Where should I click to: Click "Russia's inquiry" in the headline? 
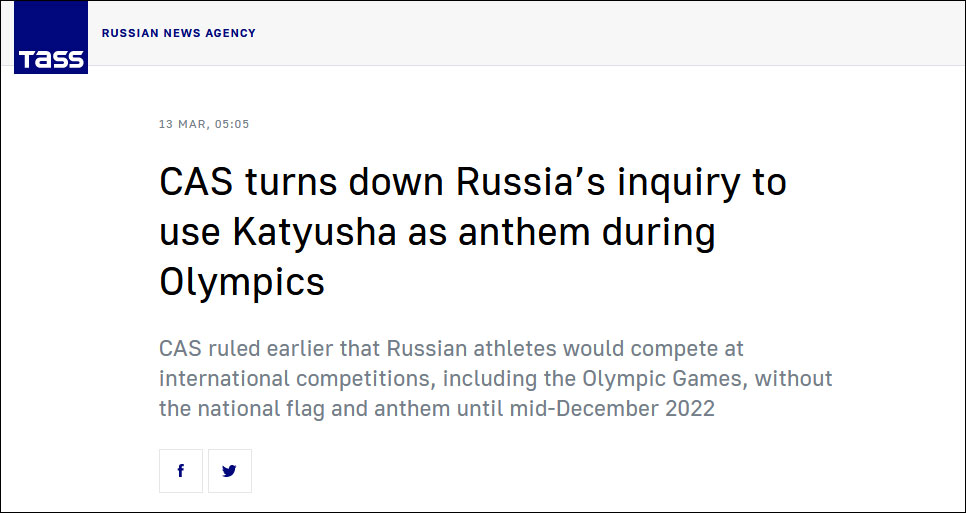[x=622, y=183]
